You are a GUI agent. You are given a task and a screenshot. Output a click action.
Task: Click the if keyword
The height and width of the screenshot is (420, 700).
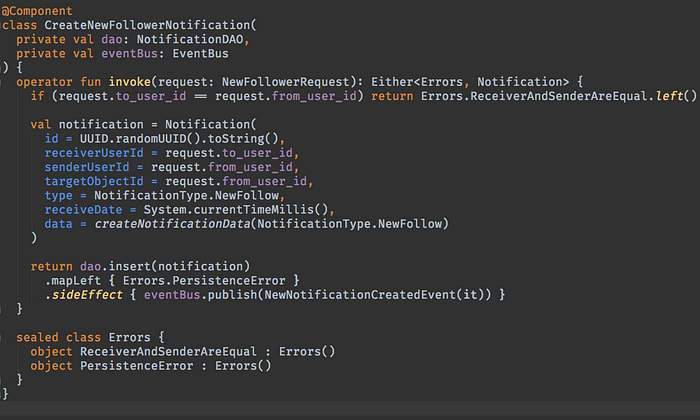38,96
